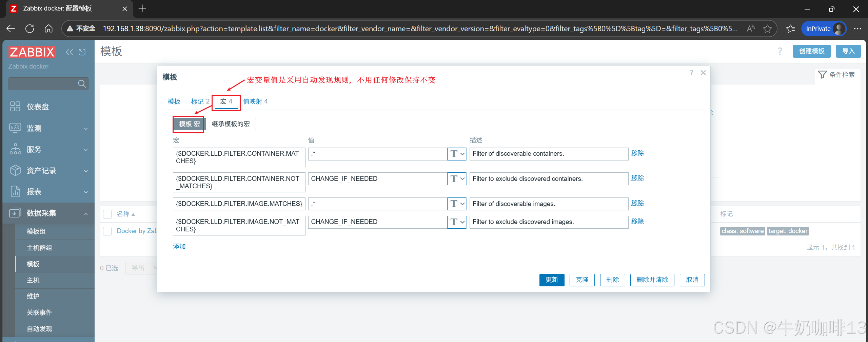868x342 pixels.
Task: Click the 取消 cancel button
Action: coord(692,280)
